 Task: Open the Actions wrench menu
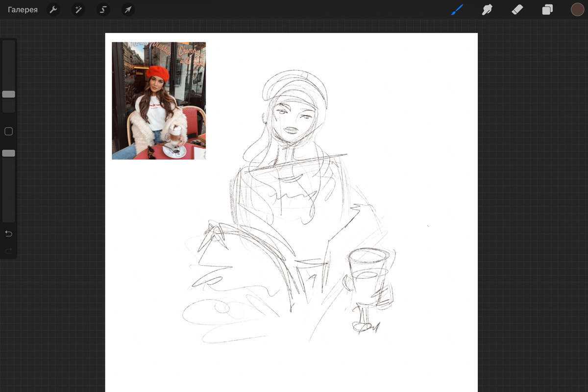point(53,10)
